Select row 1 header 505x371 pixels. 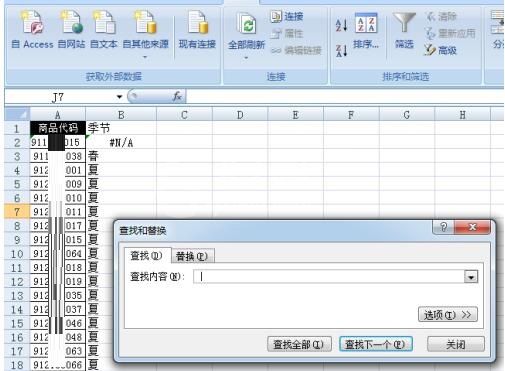point(17,128)
